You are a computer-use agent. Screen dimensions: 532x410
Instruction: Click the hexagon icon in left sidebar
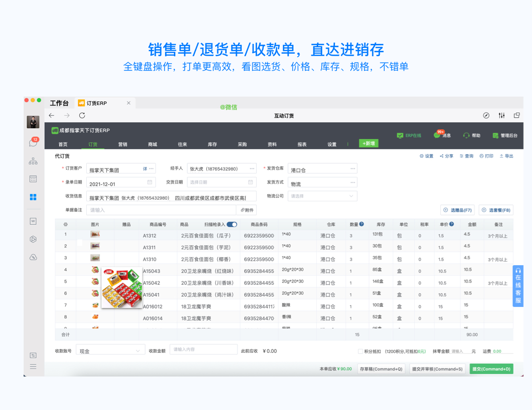pos(33,239)
